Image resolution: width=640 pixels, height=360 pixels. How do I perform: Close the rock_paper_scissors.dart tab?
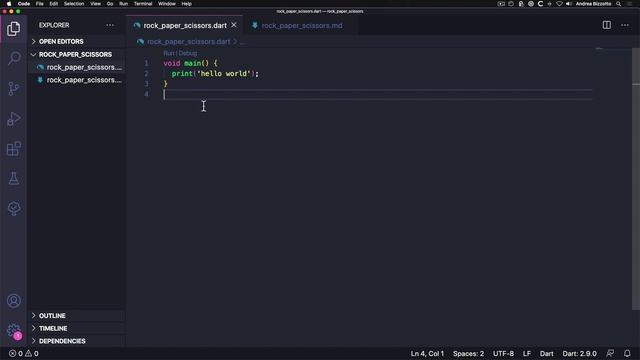[234, 25]
